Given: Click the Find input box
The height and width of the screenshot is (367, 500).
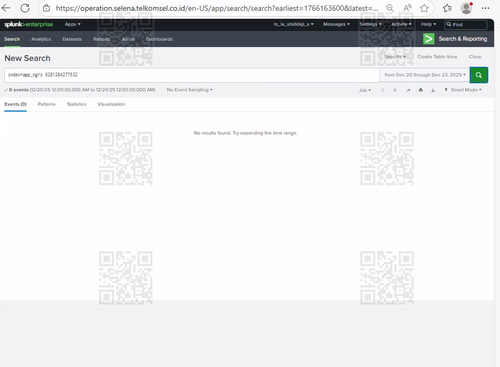Looking at the screenshot, I should [466, 24].
